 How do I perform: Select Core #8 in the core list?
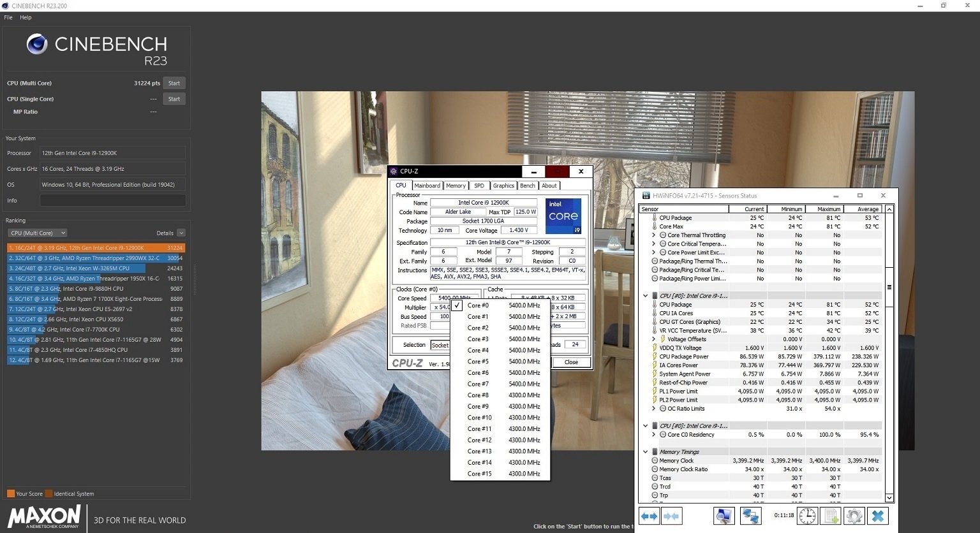pyautogui.click(x=500, y=395)
